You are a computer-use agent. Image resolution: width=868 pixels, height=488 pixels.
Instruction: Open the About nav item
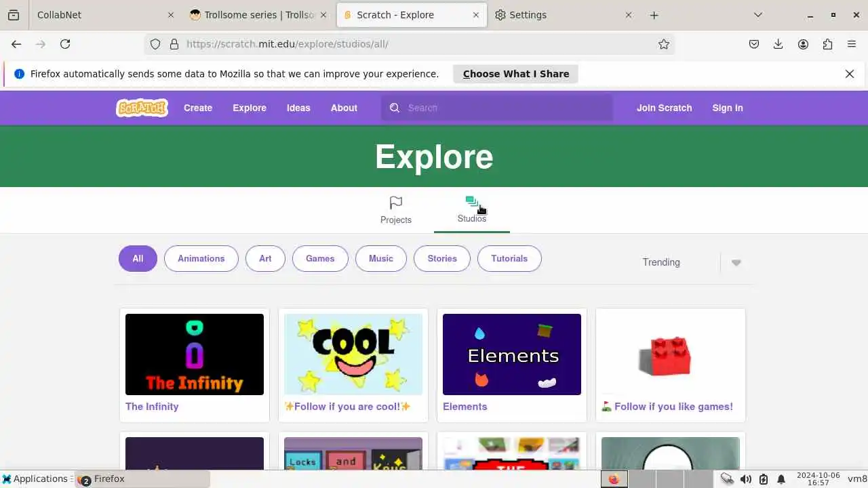[x=344, y=108]
